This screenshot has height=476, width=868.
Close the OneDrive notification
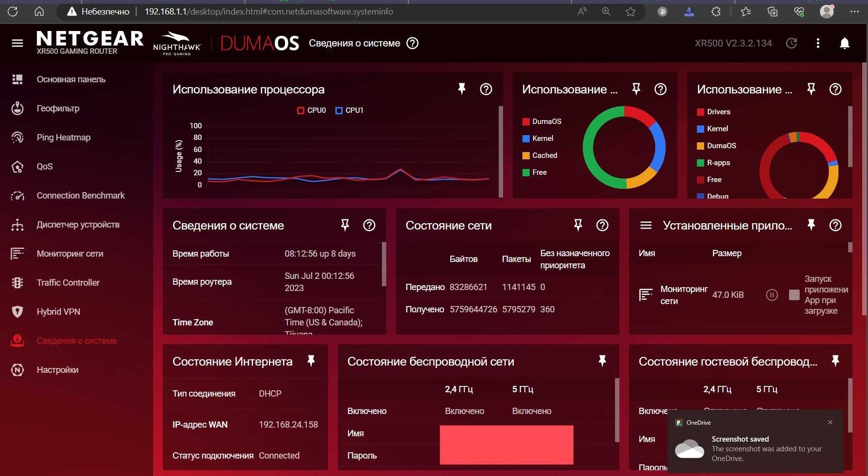click(830, 422)
